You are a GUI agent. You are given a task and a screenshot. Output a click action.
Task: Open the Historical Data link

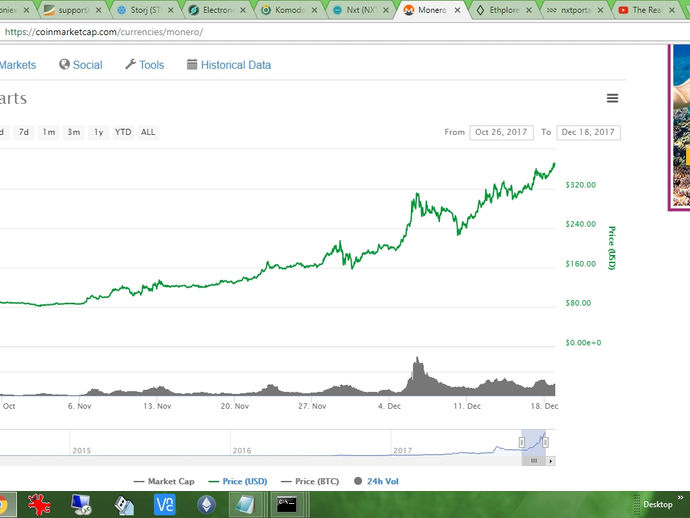(236, 65)
